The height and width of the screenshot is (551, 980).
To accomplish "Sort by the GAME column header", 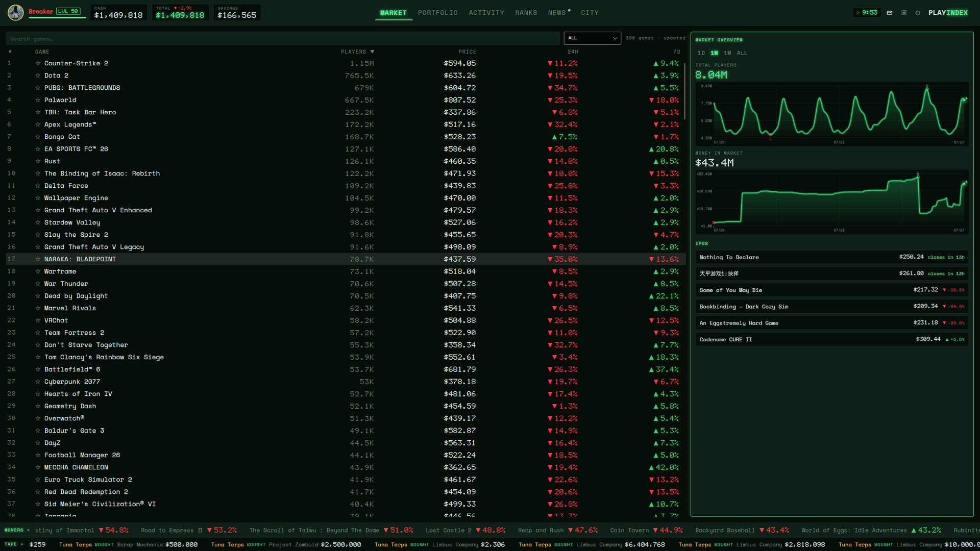I will pyautogui.click(x=42, y=52).
